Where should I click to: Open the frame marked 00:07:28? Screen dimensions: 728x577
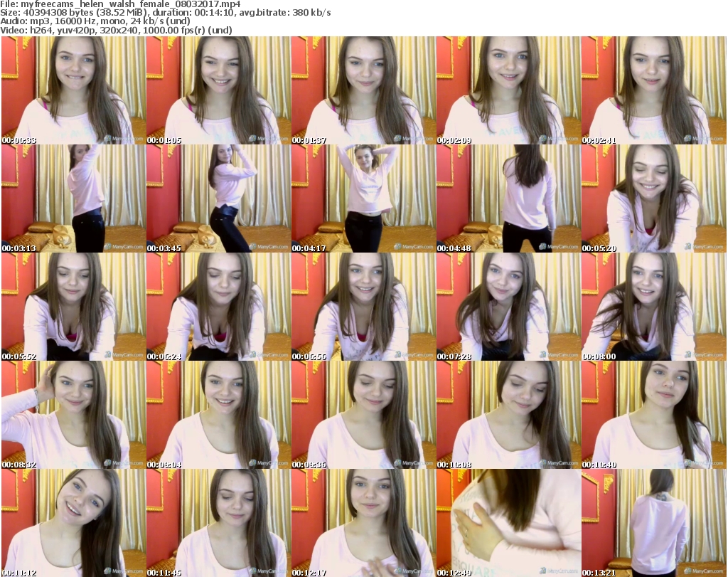(508, 307)
